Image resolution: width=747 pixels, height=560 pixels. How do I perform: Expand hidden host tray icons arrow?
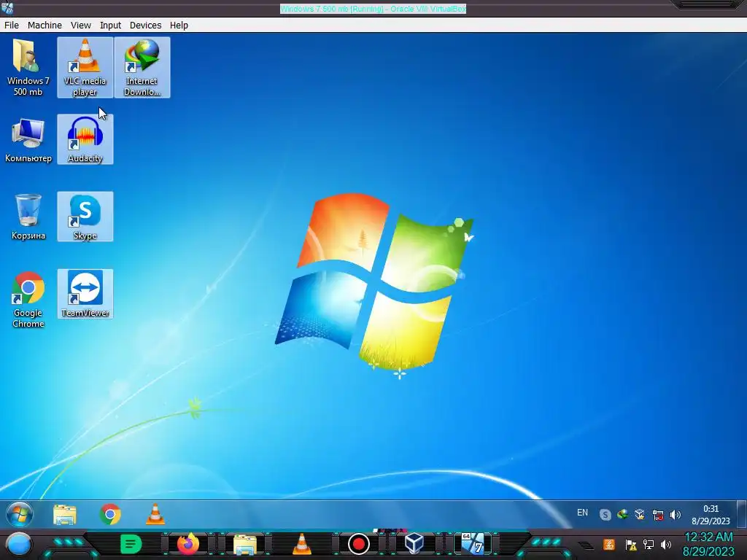pos(586,545)
